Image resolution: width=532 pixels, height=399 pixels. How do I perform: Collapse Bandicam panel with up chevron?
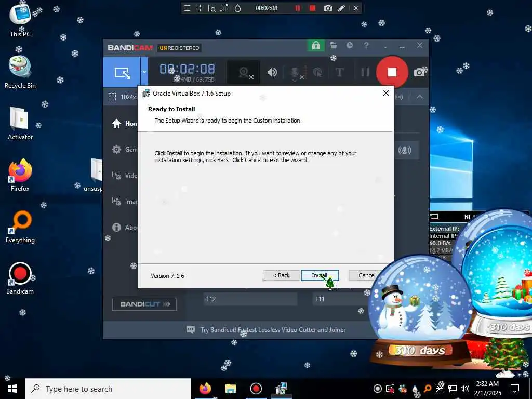(x=420, y=97)
